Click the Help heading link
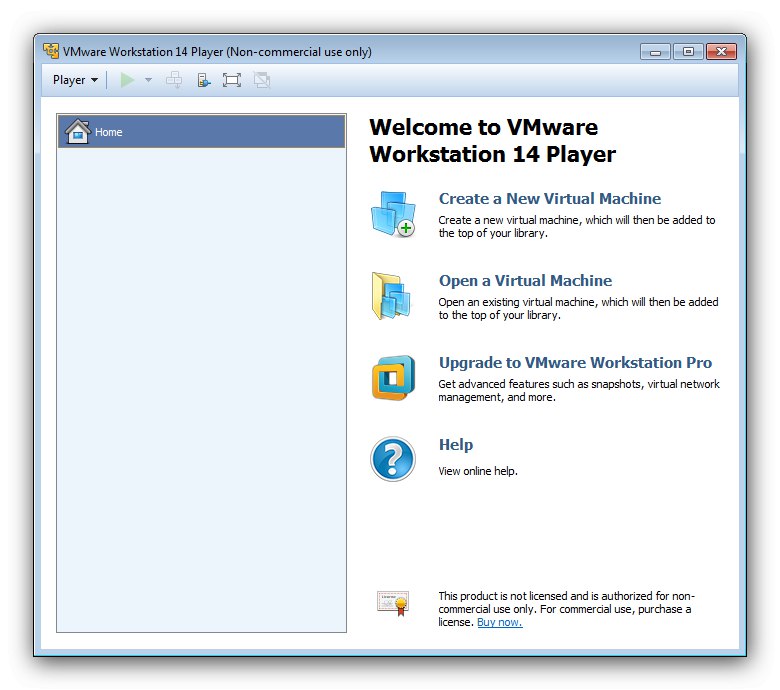Screen dimensions: 780x690 pos(456,445)
